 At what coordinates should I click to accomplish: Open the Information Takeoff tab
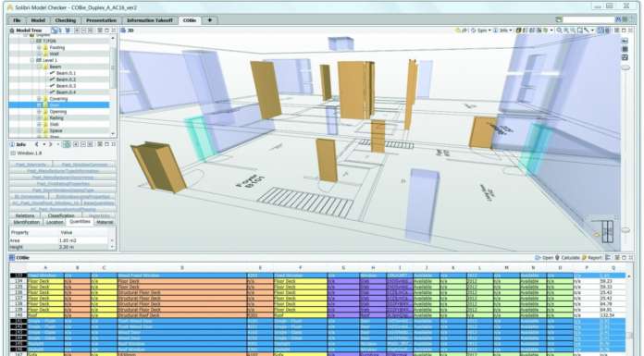click(x=150, y=20)
